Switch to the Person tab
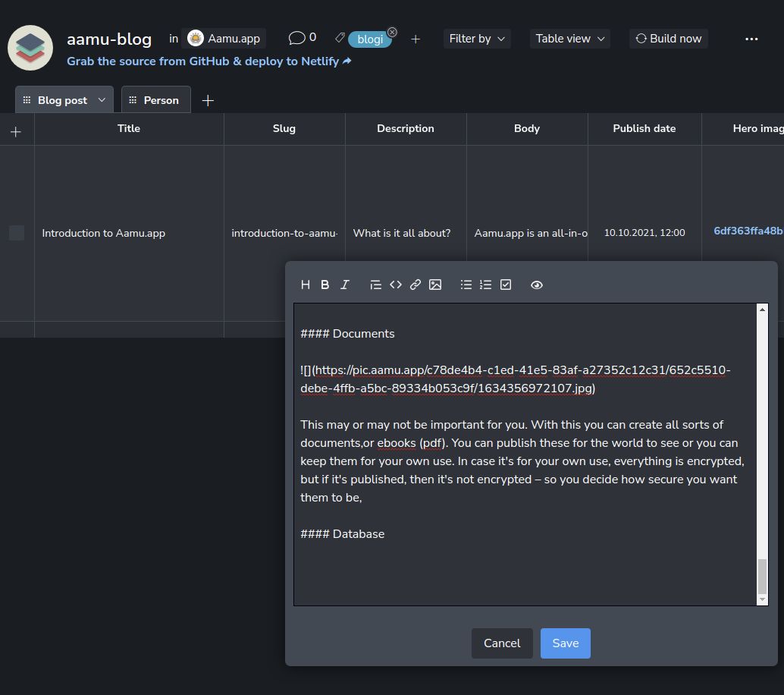 coord(155,99)
